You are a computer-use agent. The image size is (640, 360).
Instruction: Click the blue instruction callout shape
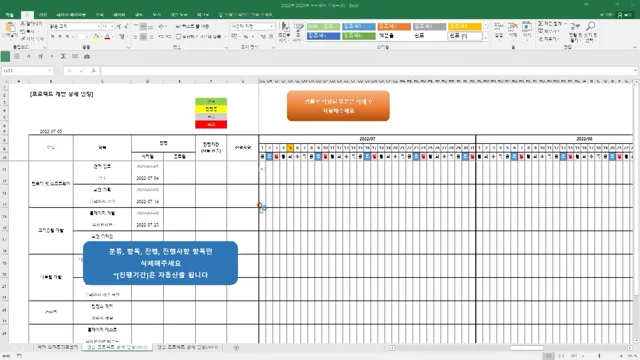point(160,263)
